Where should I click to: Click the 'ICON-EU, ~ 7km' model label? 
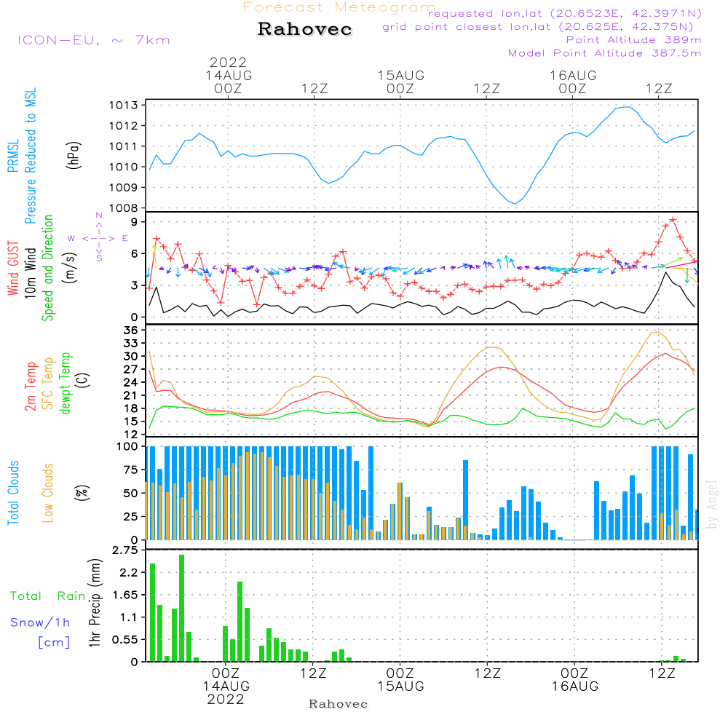pyautogui.click(x=94, y=40)
